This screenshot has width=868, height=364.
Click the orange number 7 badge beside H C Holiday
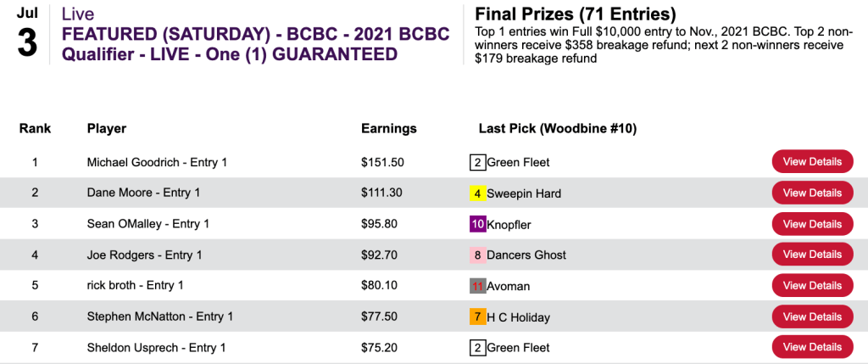pos(478,317)
